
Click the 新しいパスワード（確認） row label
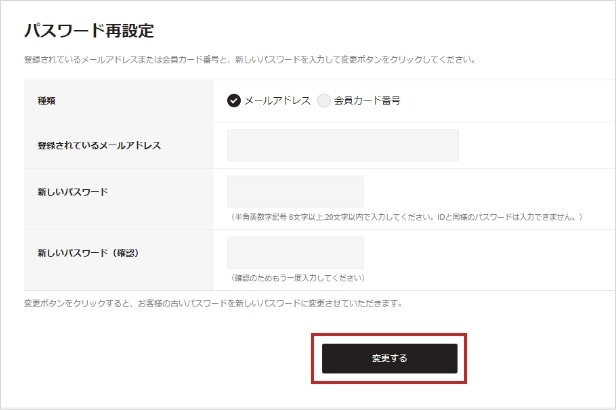pos(88,253)
